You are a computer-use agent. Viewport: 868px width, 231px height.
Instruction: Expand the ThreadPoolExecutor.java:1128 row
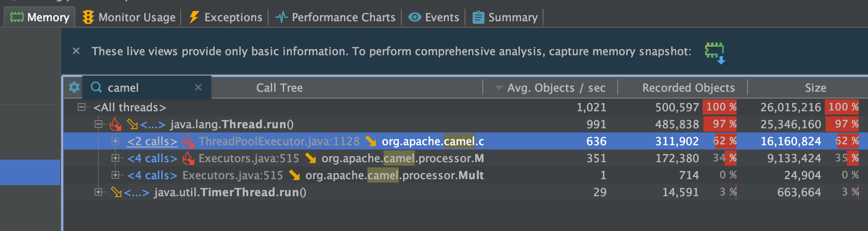click(x=115, y=141)
